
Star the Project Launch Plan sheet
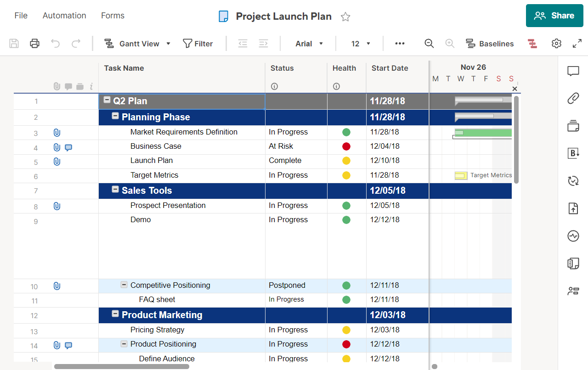tap(345, 17)
